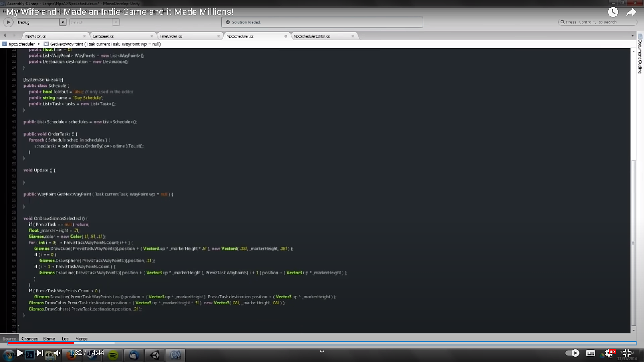Exit full screen mode
This screenshot has width=644, height=362.
click(627, 353)
